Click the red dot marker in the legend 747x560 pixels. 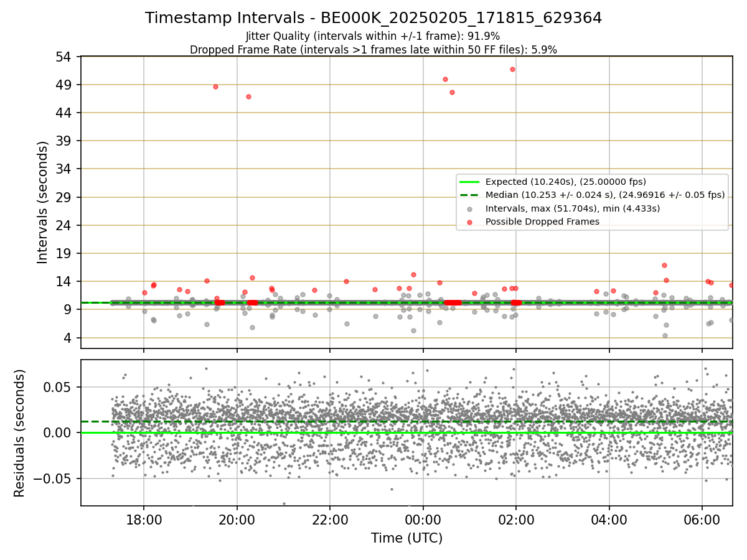[469, 222]
